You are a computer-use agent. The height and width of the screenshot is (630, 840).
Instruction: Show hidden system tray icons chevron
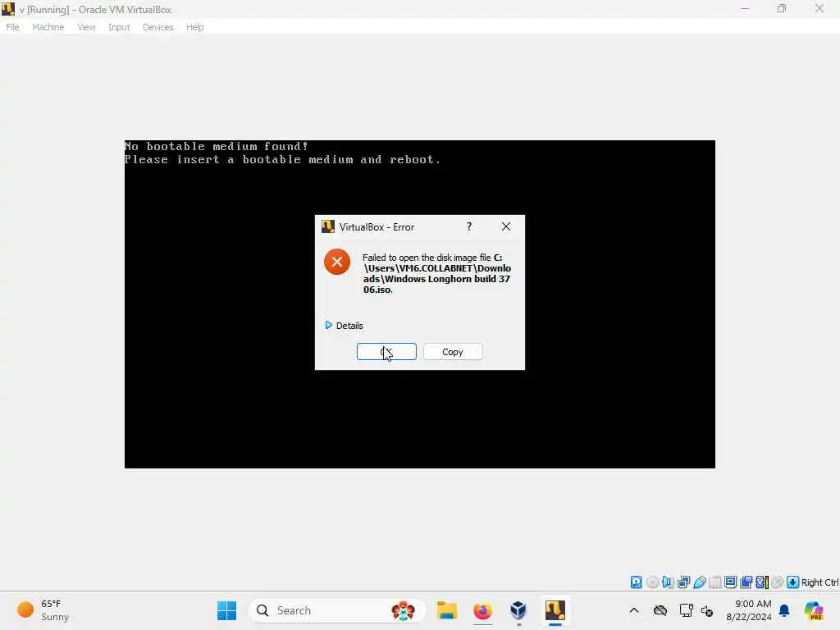coord(634,610)
